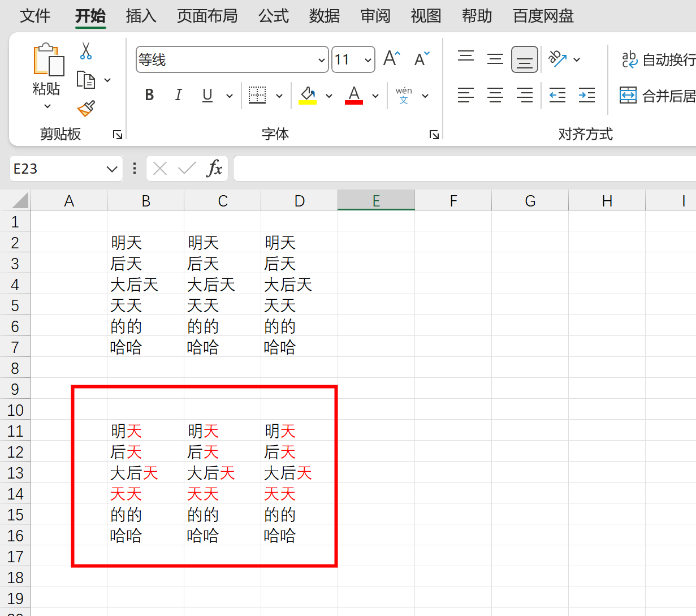Click the confirm checkmark in formula bar

pyautogui.click(x=187, y=168)
